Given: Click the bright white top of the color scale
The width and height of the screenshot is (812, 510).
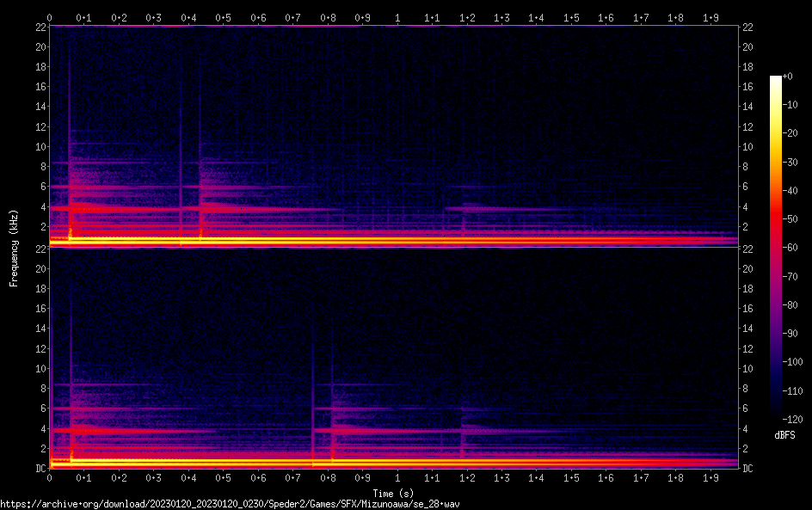Looking at the screenshot, I should 776,79.
